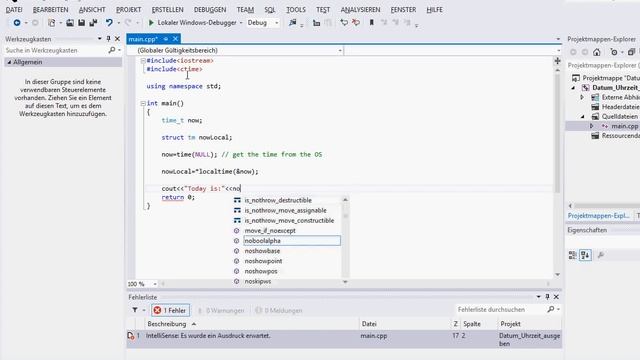The height and width of the screenshot is (360, 640).
Task: Pin the Fehlerliste panel
Action: click(x=547, y=297)
